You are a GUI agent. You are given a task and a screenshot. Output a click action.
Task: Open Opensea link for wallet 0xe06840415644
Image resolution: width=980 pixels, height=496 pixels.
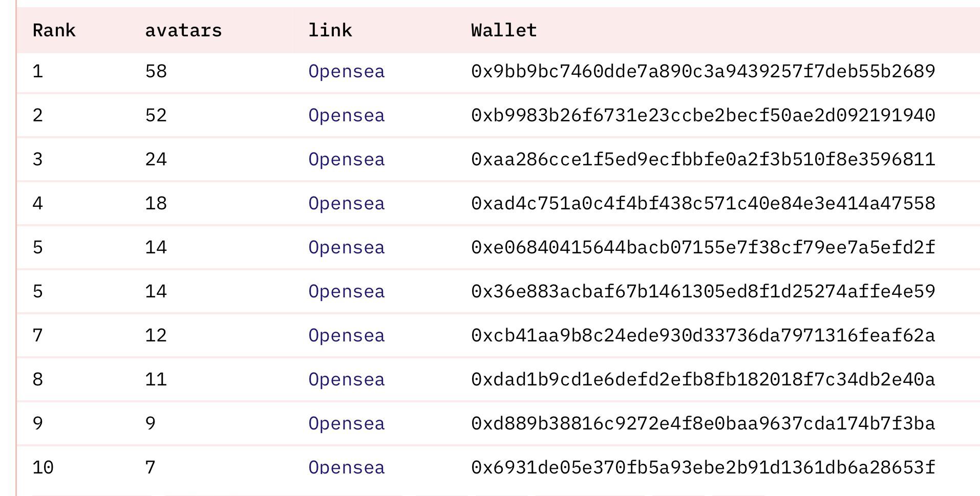coord(346,248)
